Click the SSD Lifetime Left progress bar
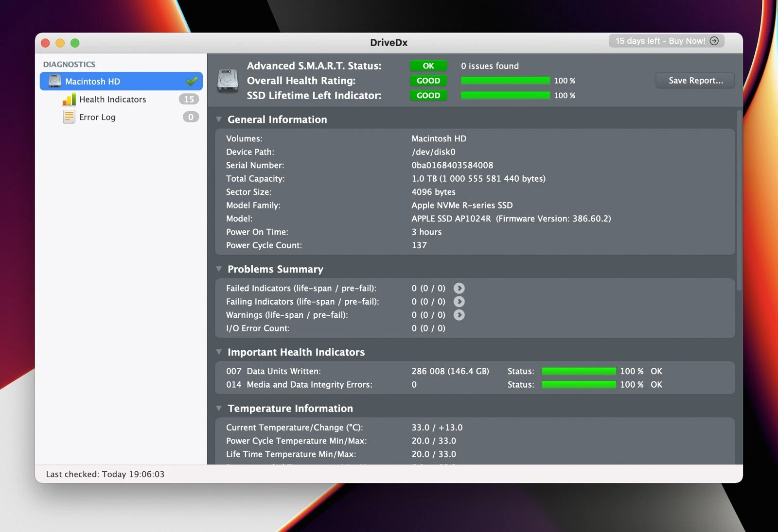Image resolution: width=778 pixels, height=532 pixels. point(505,95)
